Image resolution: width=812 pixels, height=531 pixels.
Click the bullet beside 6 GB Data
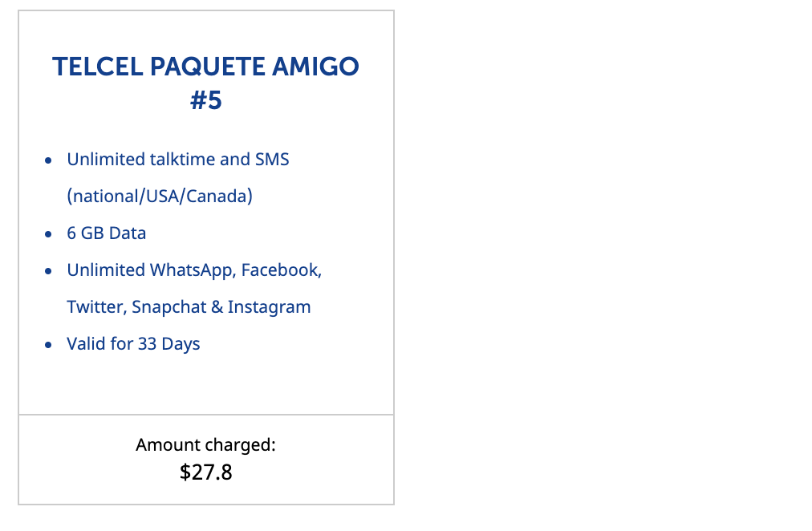click(x=48, y=234)
